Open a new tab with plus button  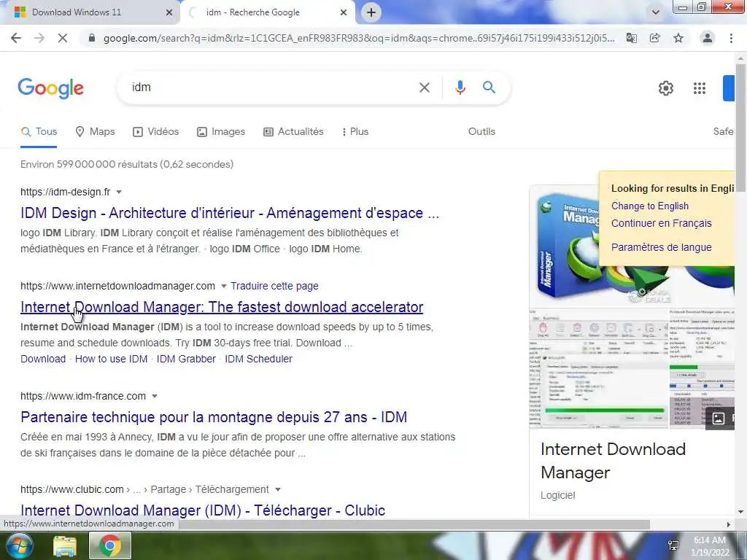click(371, 12)
